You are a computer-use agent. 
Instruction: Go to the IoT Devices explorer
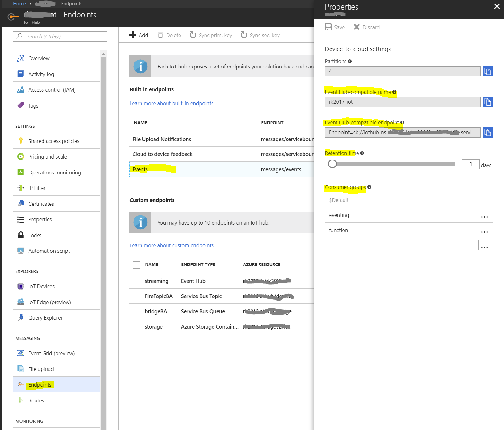pyautogui.click(x=56, y=286)
